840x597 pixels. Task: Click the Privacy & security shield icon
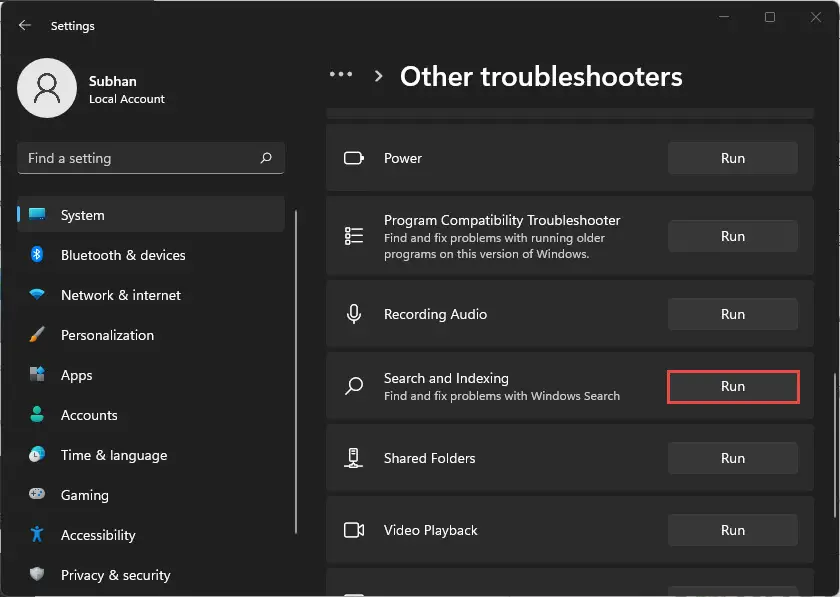pos(37,574)
